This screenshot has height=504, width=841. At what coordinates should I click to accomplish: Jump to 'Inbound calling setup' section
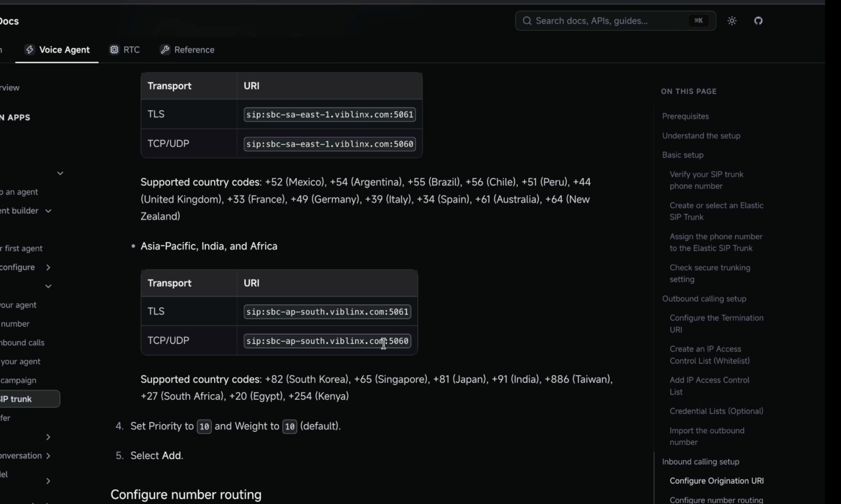pos(701,462)
